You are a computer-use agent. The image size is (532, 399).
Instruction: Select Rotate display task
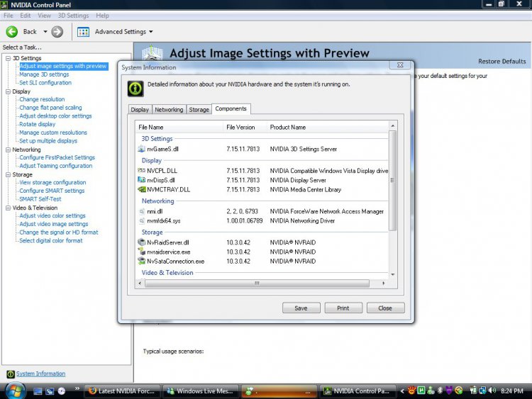38,124
